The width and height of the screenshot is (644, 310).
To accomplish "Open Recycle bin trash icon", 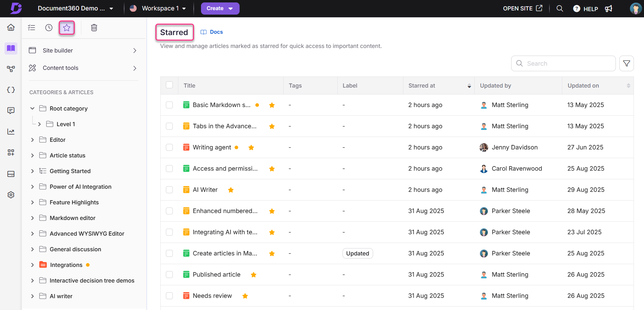I will pyautogui.click(x=94, y=27).
